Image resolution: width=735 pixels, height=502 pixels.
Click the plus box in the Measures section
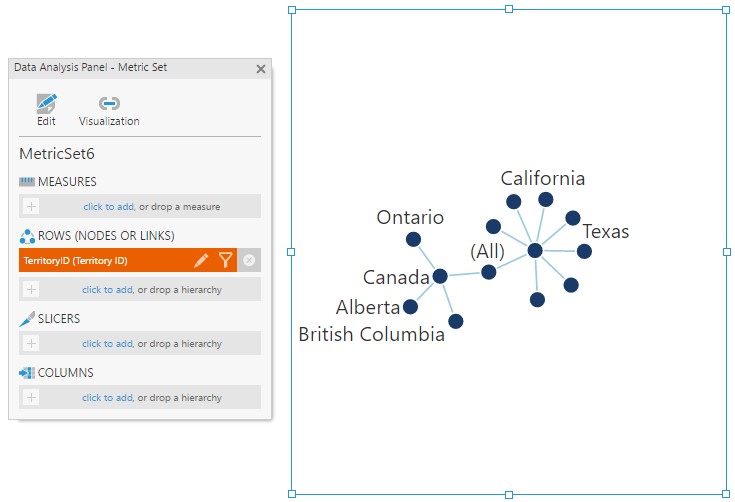(31, 206)
